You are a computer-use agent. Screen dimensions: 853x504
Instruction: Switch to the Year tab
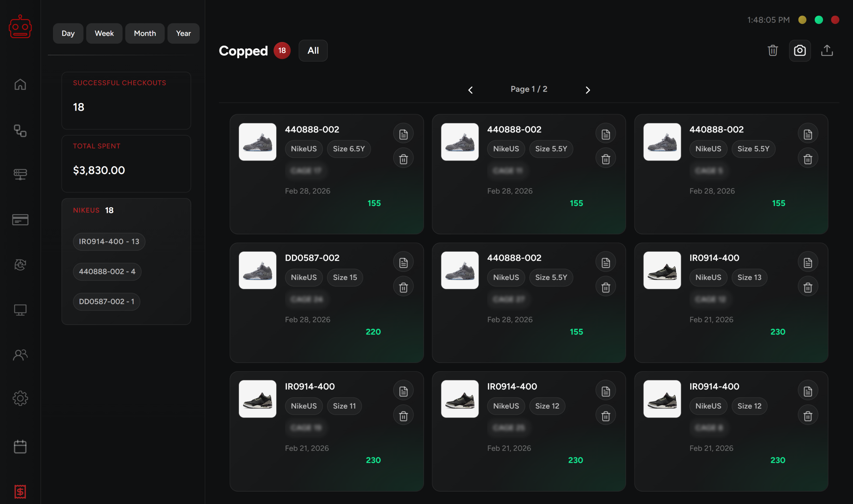click(183, 33)
